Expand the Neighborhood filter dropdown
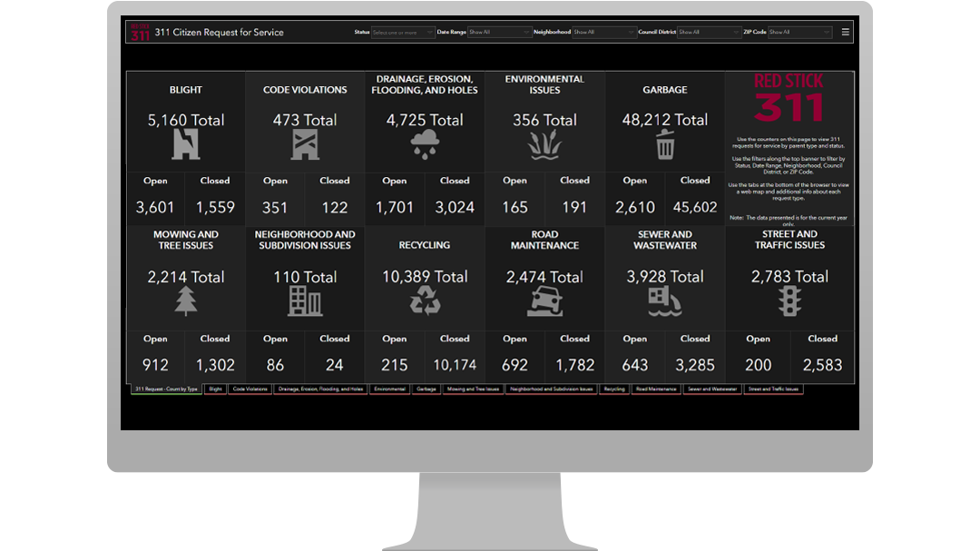Viewport: 980px width, 551px height. [x=603, y=32]
